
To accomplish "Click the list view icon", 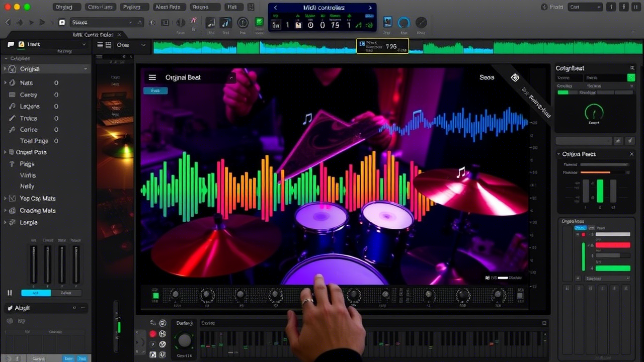I will point(100,45).
